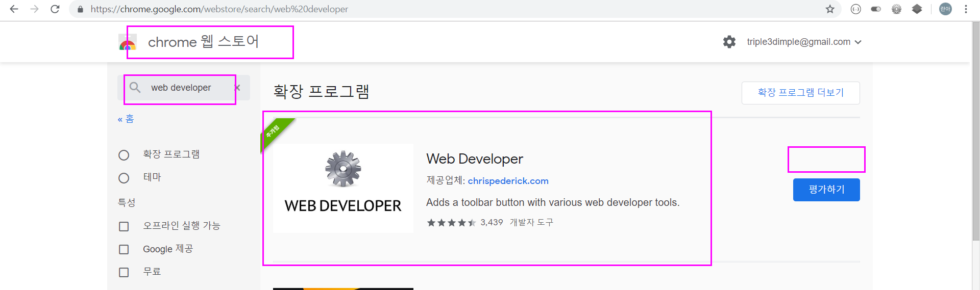Click the address bar URL
Image resolution: width=980 pixels, height=290 pixels.
pyautogui.click(x=219, y=9)
